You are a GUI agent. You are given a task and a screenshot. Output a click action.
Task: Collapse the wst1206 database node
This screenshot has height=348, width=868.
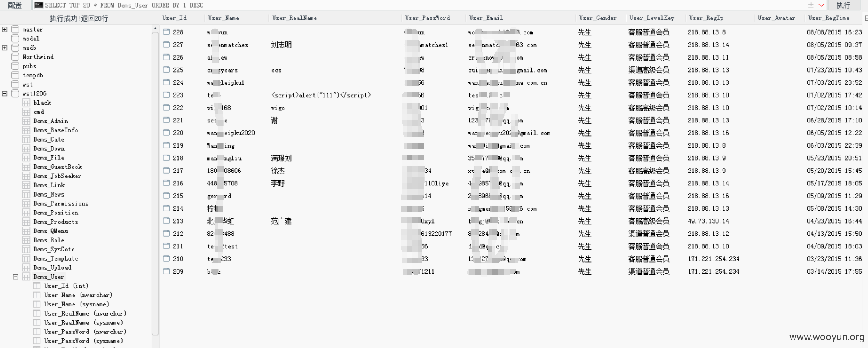(x=5, y=93)
